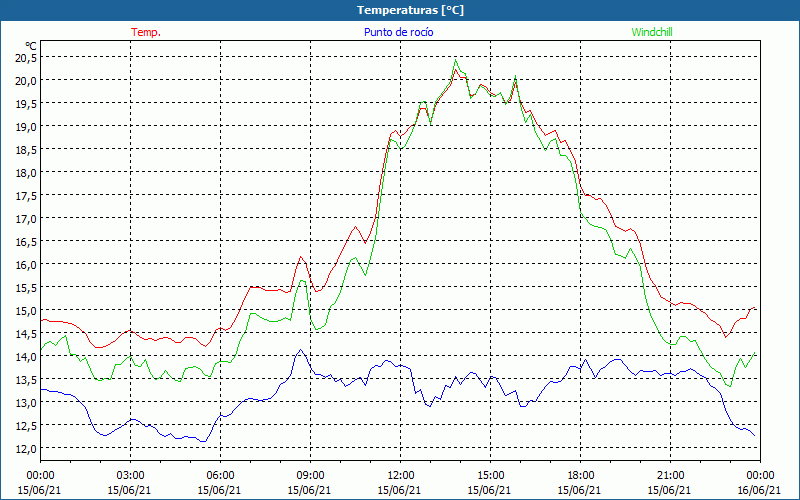Click the 16,5 y-axis value
The height and width of the screenshot is (500, 800).
(26, 241)
